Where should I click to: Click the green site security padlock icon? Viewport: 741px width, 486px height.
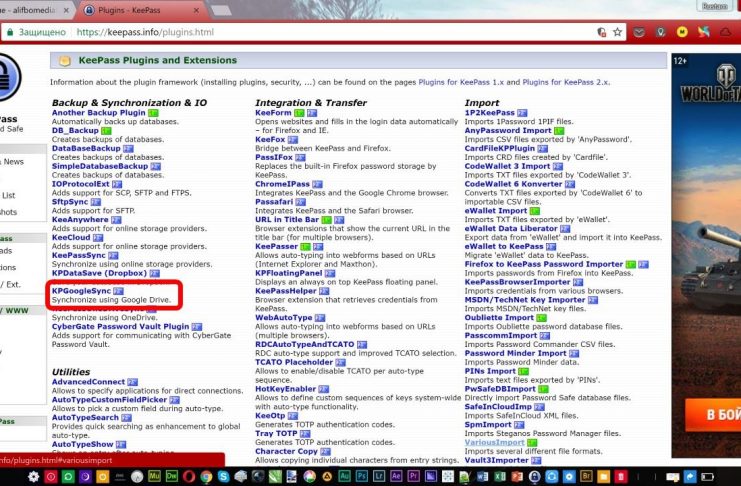point(10,32)
